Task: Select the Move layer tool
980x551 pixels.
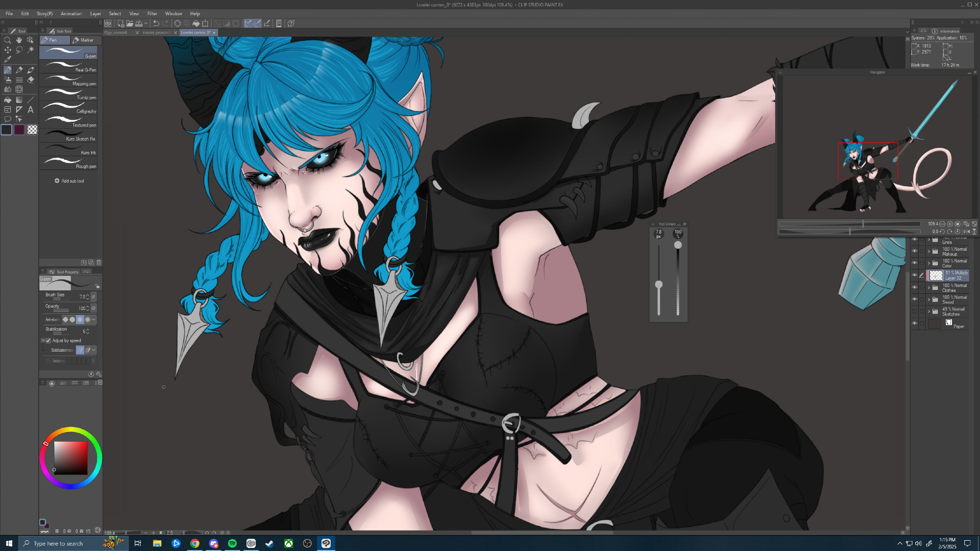Action: [x=7, y=50]
